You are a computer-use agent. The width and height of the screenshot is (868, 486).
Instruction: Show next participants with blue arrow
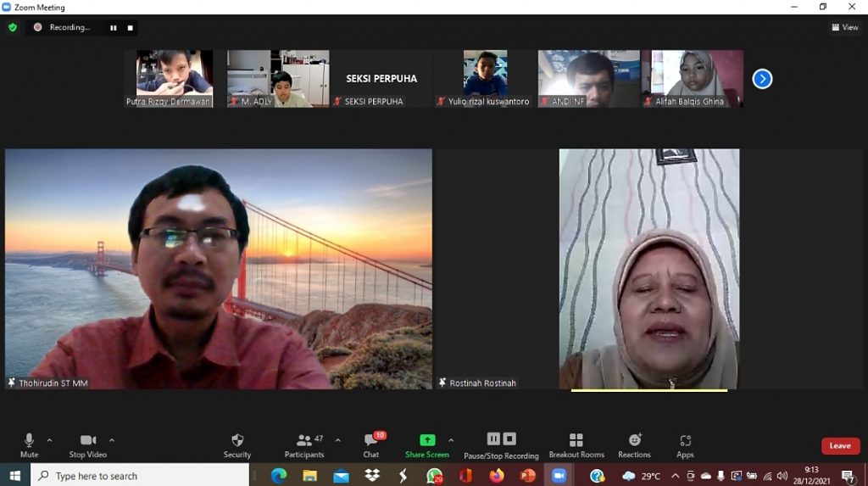[762, 79]
